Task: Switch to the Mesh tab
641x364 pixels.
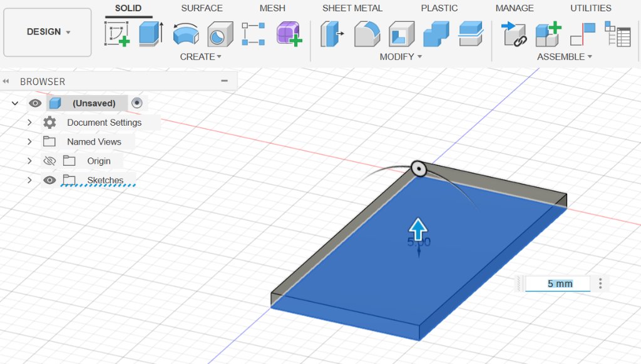Action: [x=272, y=8]
